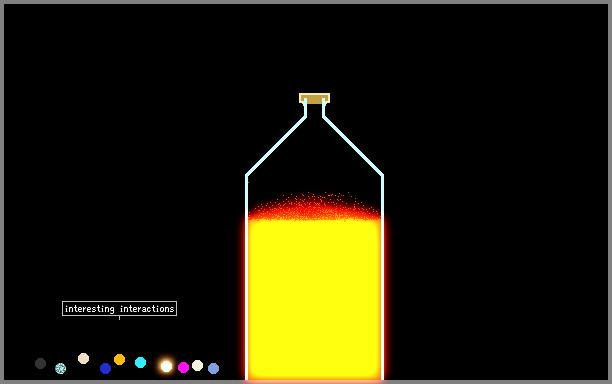Select the speckled teal element dot
Viewport: 612px width, 384px height.
60,368
